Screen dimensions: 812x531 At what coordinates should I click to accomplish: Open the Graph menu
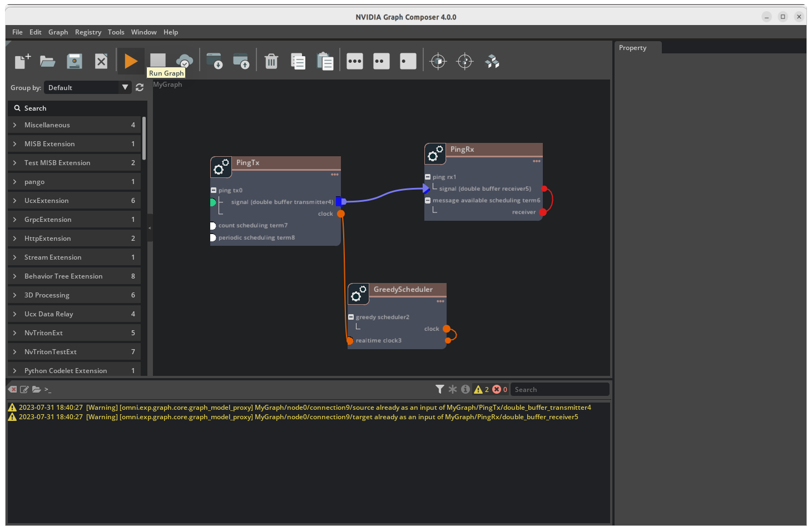(58, 32)
